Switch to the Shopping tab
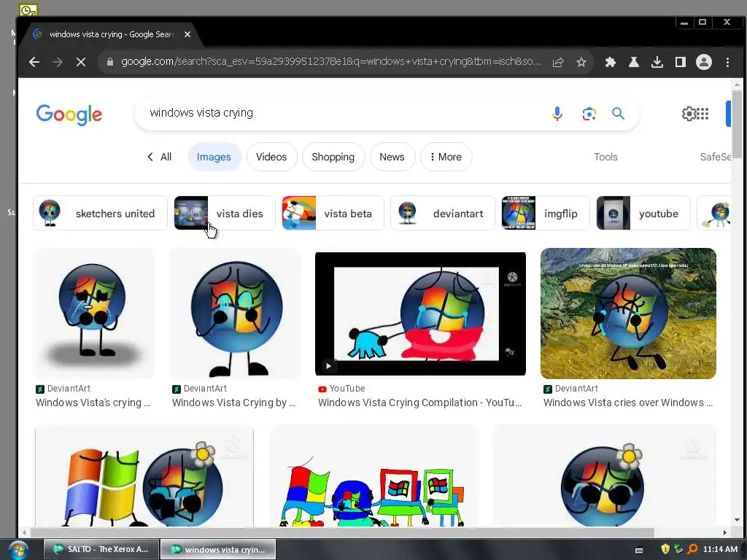The image size is (747, 560). (x=333, y=157)
